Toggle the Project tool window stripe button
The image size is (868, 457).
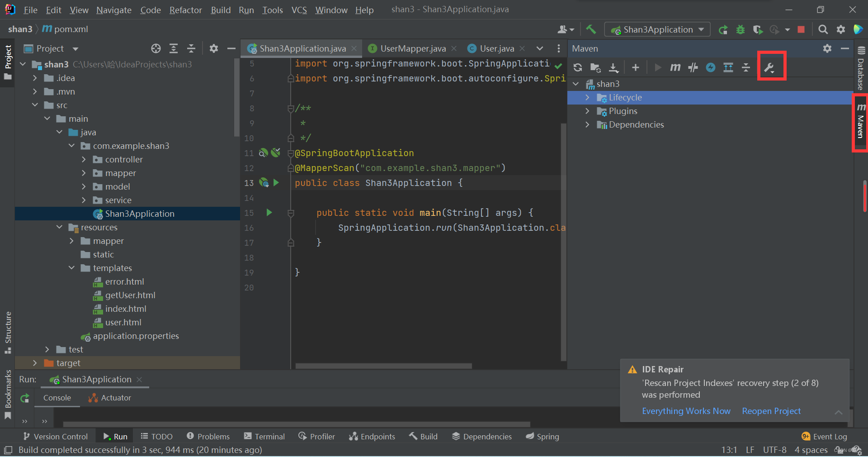tap(8, 62)
